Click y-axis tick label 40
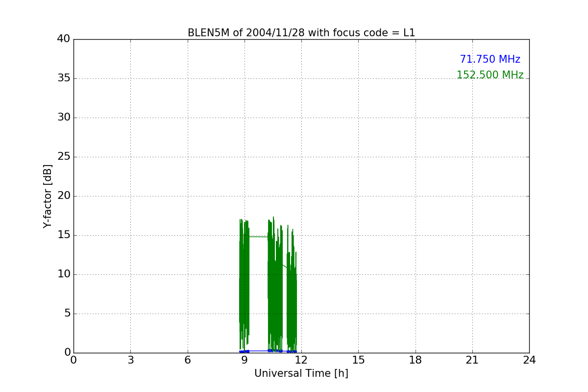This screenshot has width=588, height=392. 64,39
